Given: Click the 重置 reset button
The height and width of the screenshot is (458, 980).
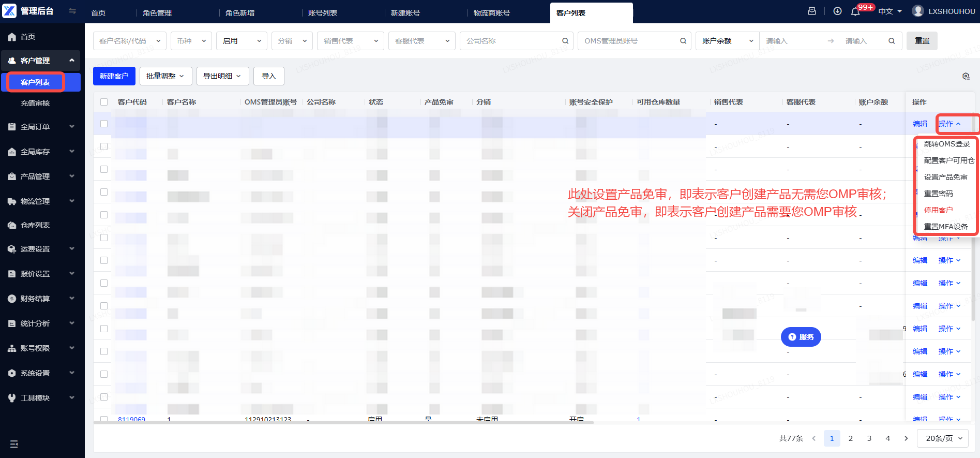Looking at the screenshot, I should [x=922, y=41].
